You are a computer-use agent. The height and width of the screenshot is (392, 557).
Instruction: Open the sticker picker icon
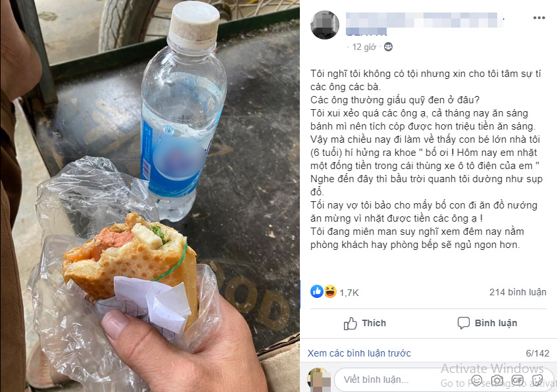[538, 380]
